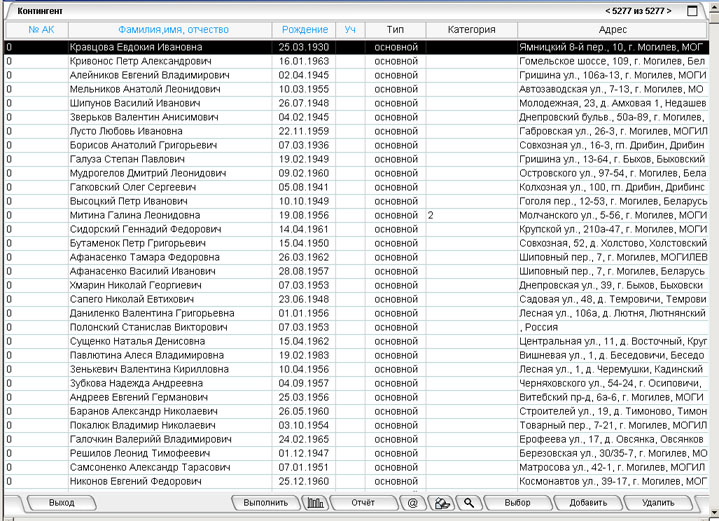This screenshot has width=719, height=521.
Task: Select row Самсоненко Александр Тарасович
Action: [356, 468]
